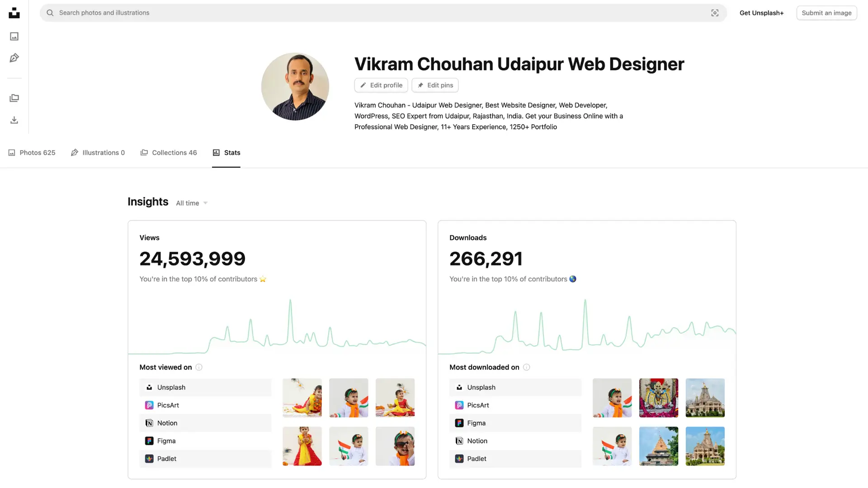Open Submit an image

tap(826, 13)
